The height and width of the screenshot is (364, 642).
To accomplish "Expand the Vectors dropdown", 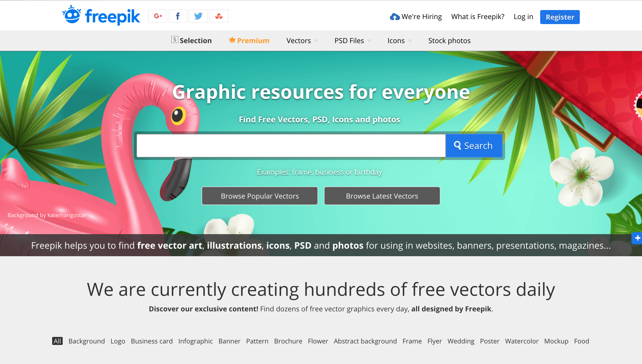I will point(302,41).
